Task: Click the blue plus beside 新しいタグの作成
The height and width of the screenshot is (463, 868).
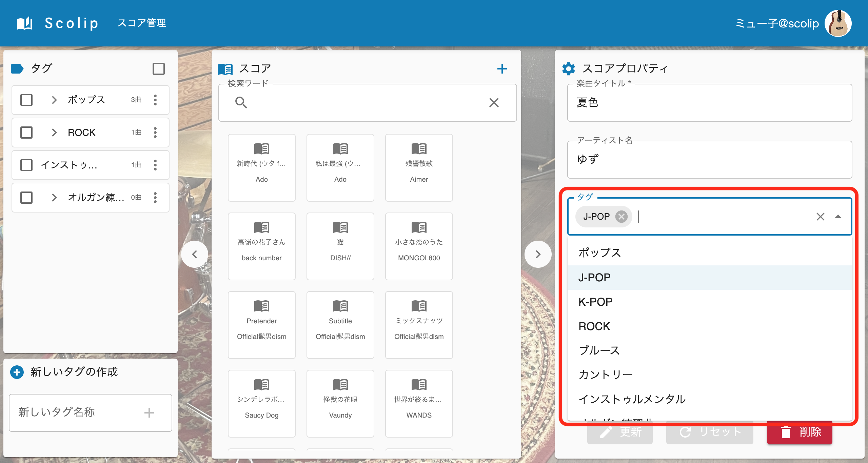Action: click(17, 372)
